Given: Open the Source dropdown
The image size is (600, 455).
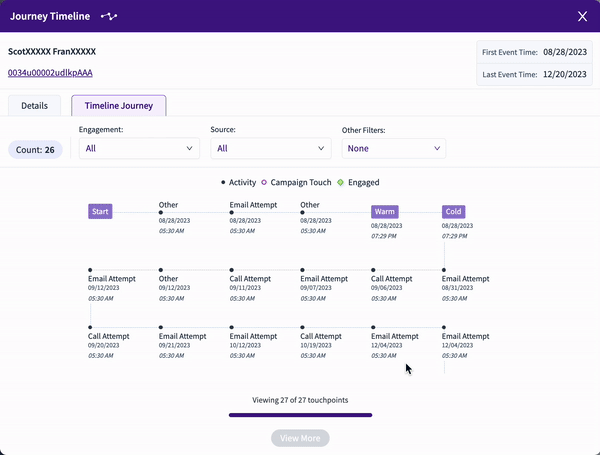Looking at the screenshot, I should tap(271, 148).
